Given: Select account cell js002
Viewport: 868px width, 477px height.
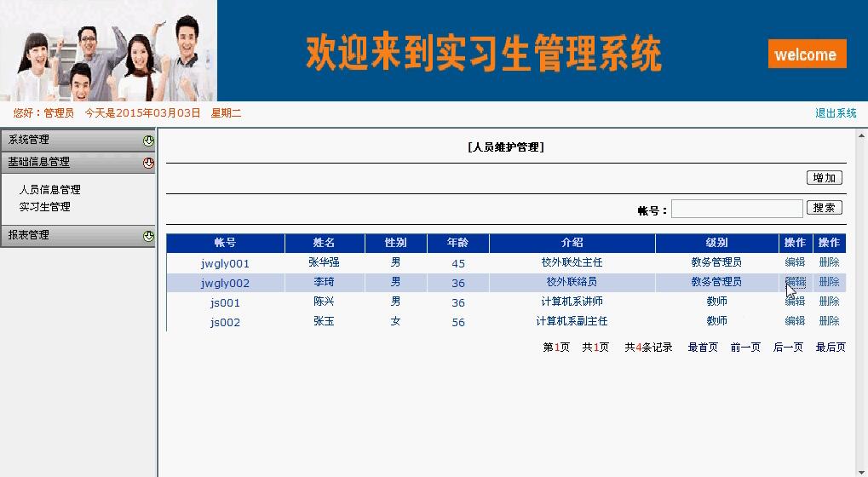Looking at the screenshot, I should (225, 322).
